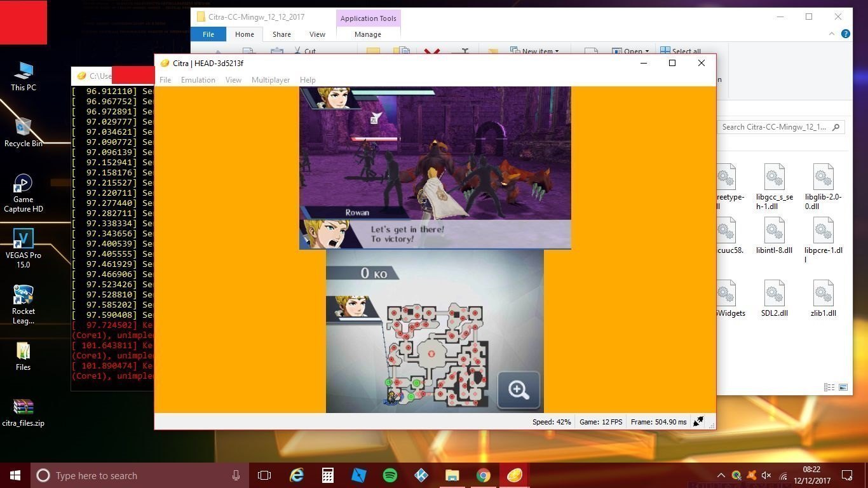Open the Multiplayer menu in Citra
Screen dimensions: 868x488
[x=271, y=80]
